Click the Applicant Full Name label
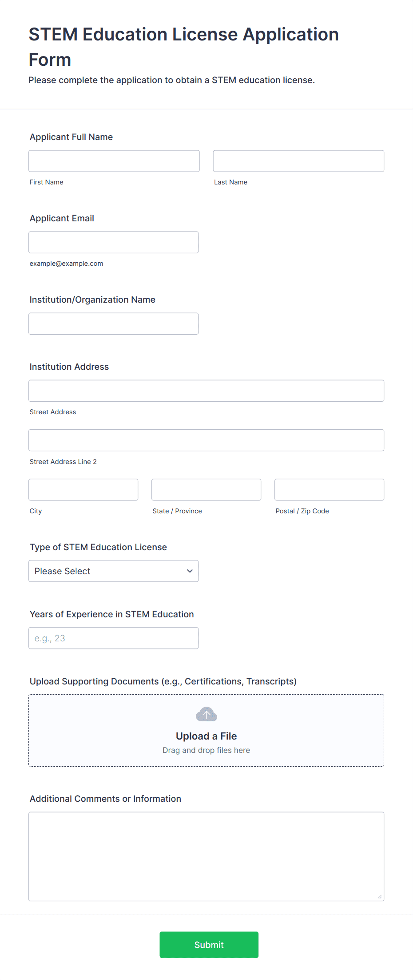Viewport: 413px width, 980px height. tap(71, 137)
